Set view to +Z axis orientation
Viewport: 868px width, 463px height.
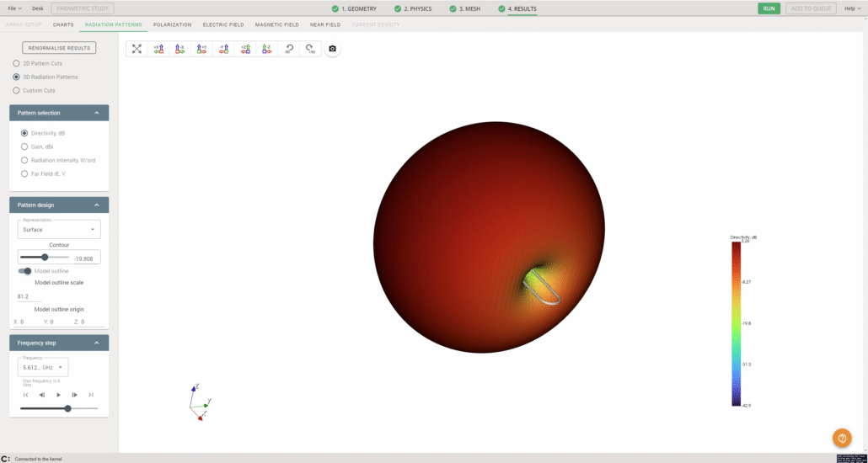(x=245, y=49)
